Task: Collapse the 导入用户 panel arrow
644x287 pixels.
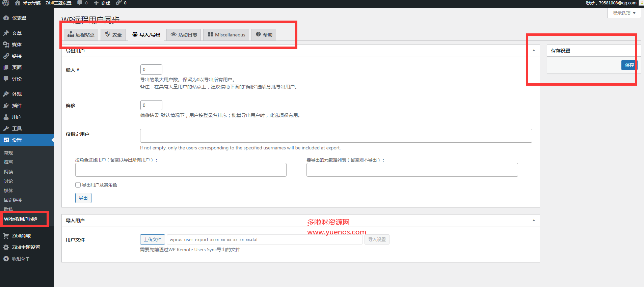Action: pos(534,221)
